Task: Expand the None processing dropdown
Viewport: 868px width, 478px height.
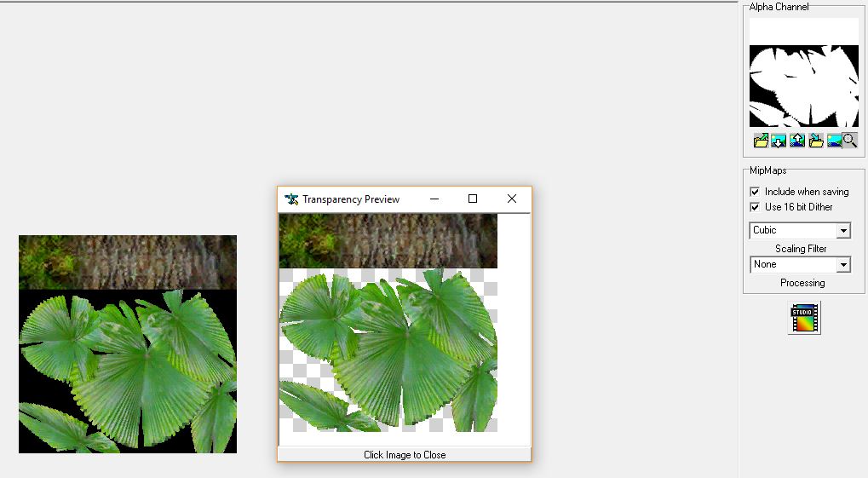Action: coord(800,265)
